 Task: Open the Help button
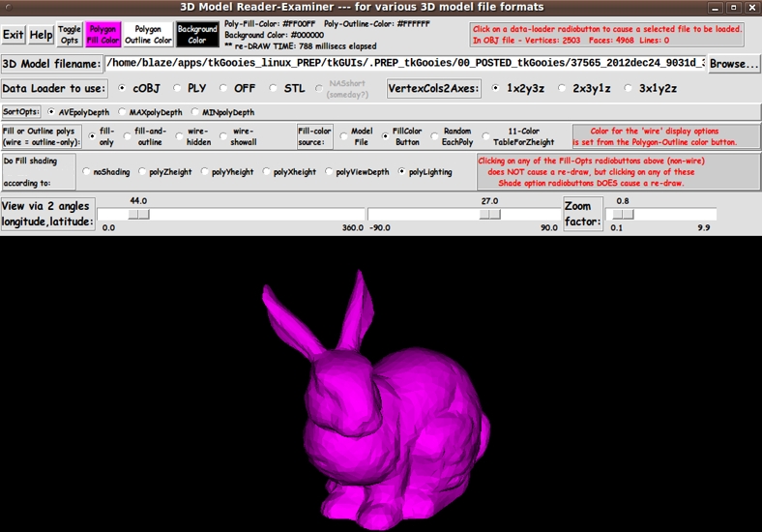41,35
